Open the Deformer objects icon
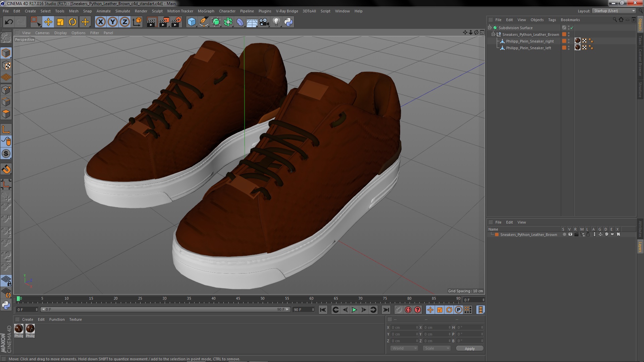This screenshot has height=362, width=644. coord(240,22)
